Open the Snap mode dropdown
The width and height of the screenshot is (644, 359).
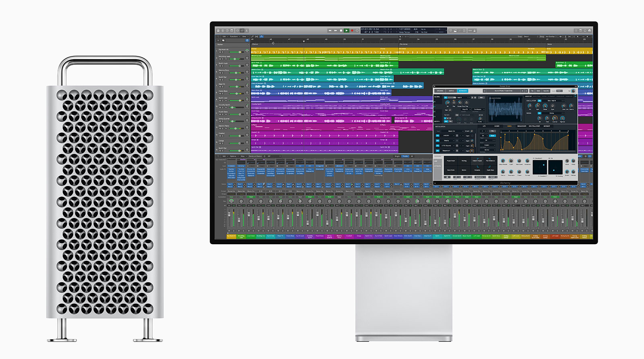(x=526, y=37)
